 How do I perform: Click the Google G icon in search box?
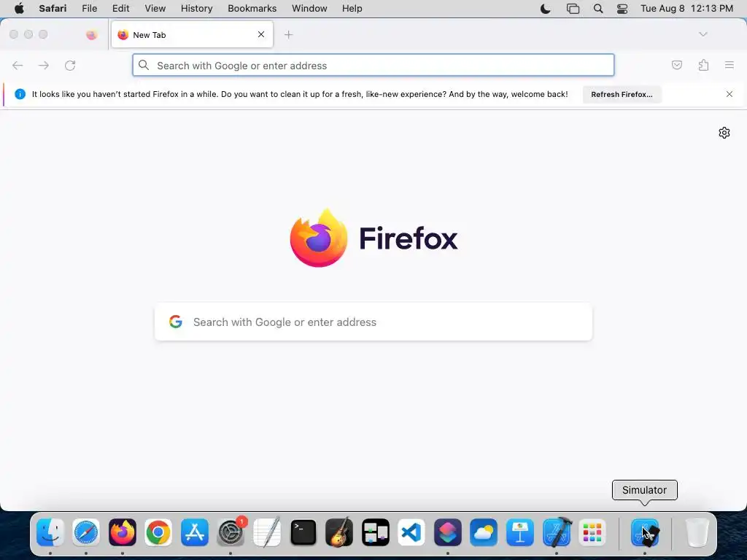(x=176, y=322)
